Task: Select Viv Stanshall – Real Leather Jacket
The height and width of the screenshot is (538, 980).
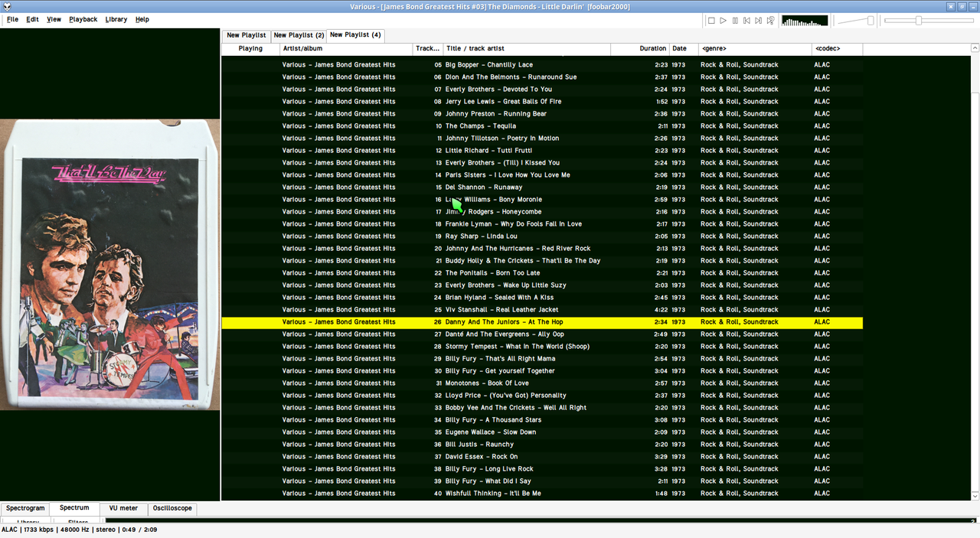Action: (x=542, y=310)
